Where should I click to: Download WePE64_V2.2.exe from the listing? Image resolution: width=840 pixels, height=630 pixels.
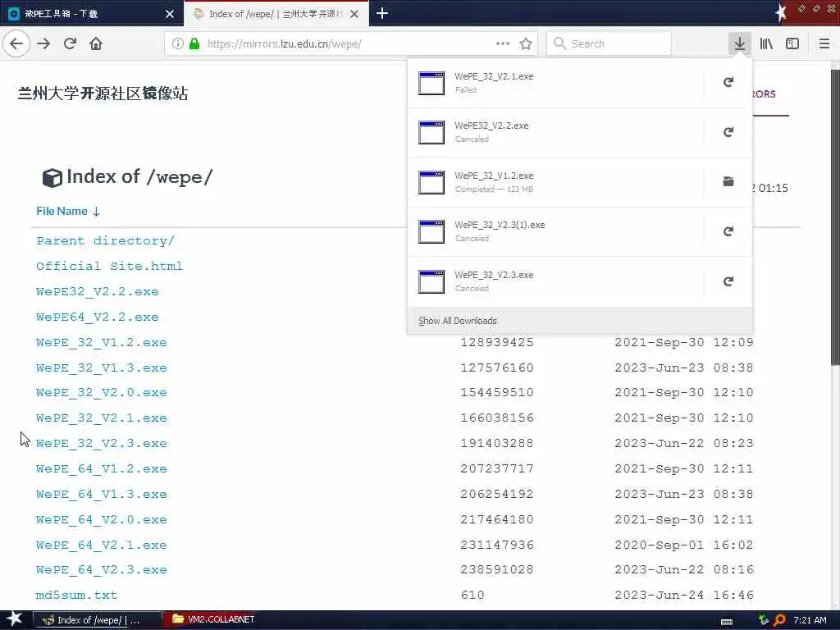click(98, 317)
